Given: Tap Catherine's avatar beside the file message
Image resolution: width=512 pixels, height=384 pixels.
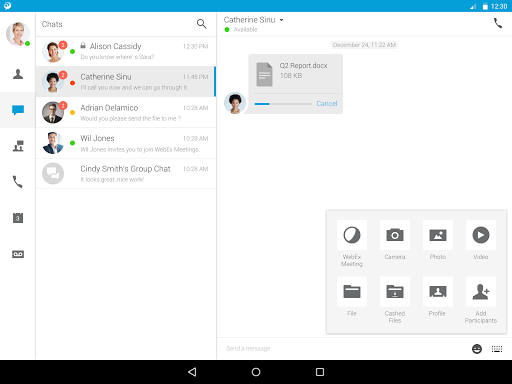Looking at the screenshot, I should pyautogui.click(x=235, y=103).
